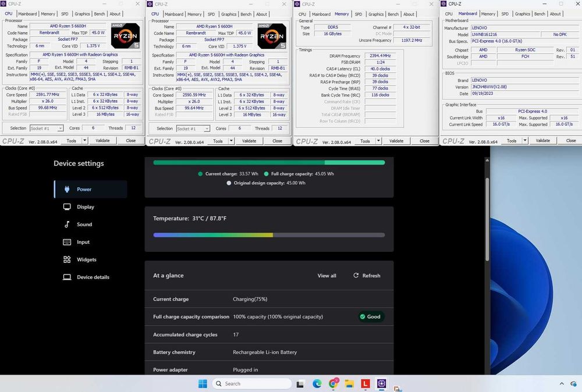Launch Microsoft Edge from the taskbar
The height and width of the screenshot is (392, 582).
317,384
